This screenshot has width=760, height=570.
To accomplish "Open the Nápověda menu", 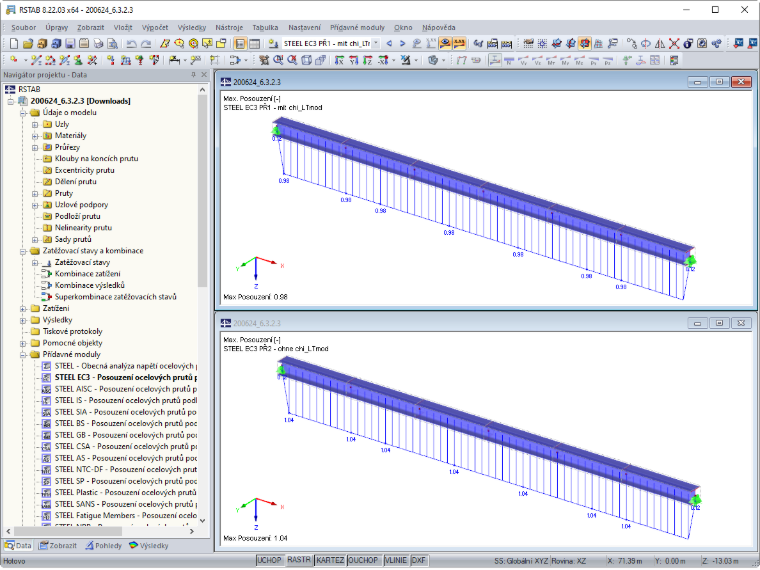I will click(439, 28).
